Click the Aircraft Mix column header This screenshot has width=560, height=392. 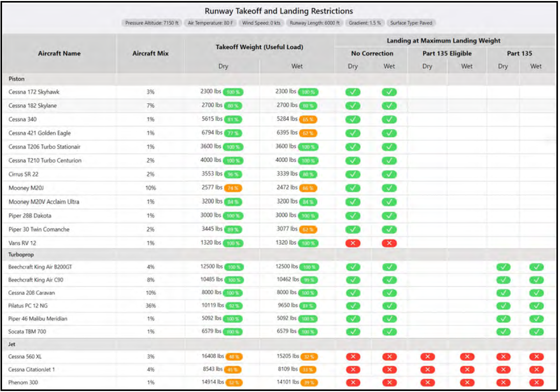pyautogui.click(x=150, y=53)
